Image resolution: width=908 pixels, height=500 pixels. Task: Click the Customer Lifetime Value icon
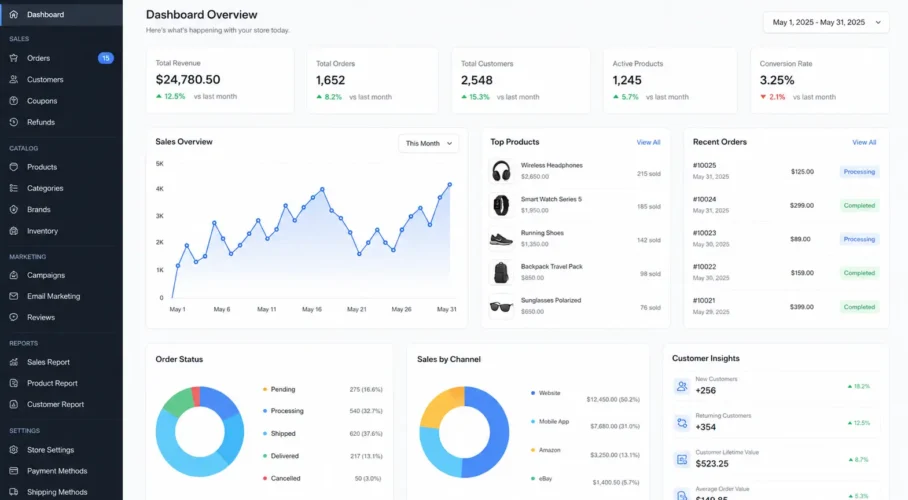point(682,459)
